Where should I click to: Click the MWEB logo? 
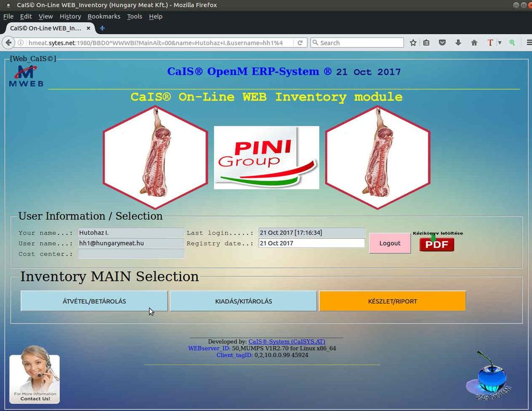[x=26, y=76]
